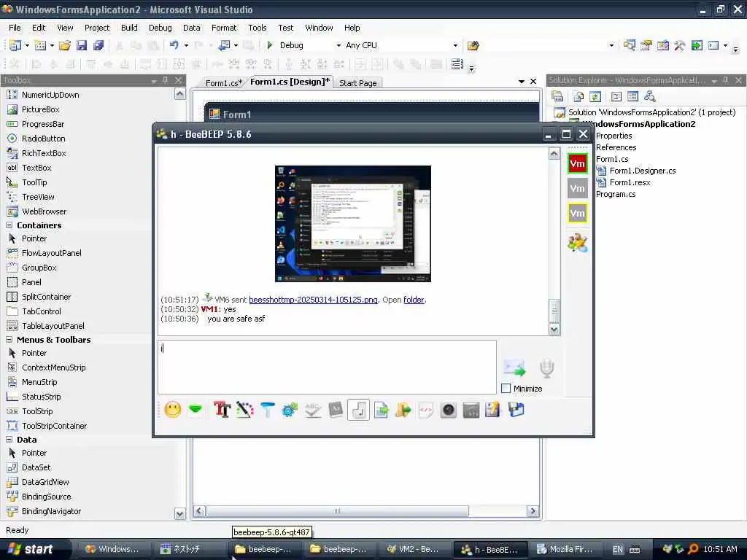Toggle the music note beep sound button
Viewport: 747px width, 560px height.
click(358, 410)
